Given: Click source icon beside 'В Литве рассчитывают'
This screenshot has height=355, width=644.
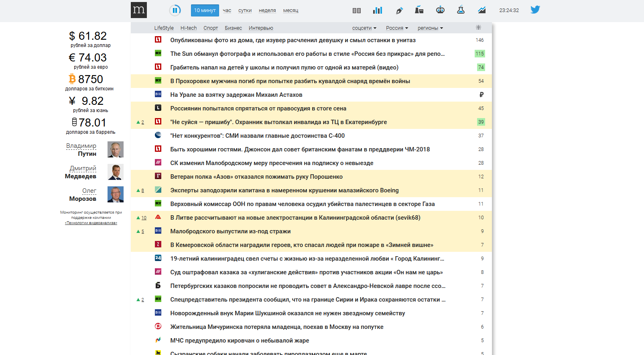Looking at the screenshot, I should coord(158,217).
